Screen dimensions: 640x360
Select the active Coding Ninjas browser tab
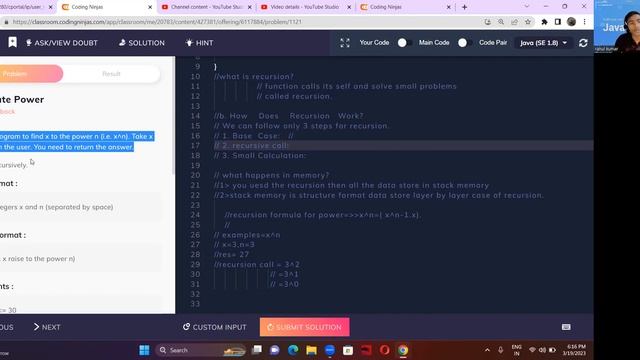[106, 7]
